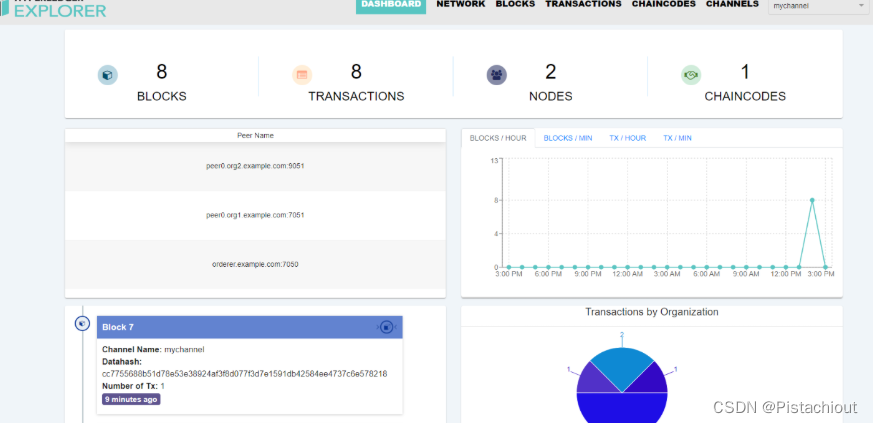This screenshot has height=423, width=873.
Task: Click the light blue pie slice labeled 2
Action: coord(622,367)
